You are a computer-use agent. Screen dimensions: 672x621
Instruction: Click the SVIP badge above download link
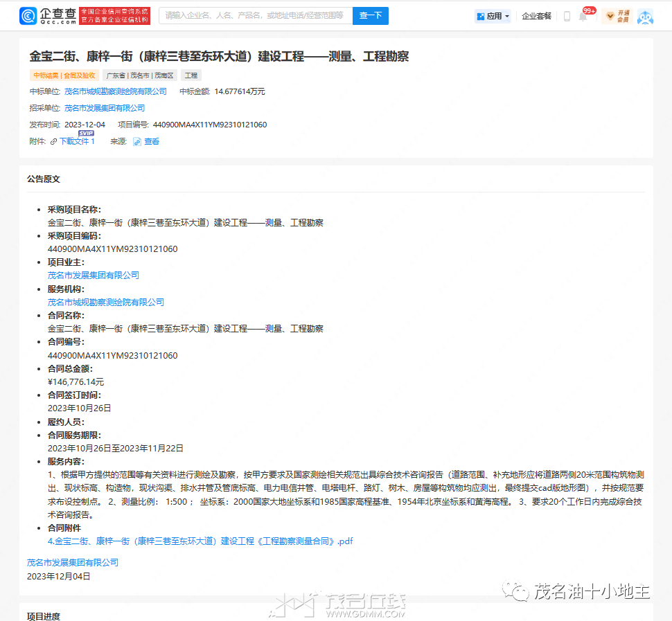click(86, 133)
